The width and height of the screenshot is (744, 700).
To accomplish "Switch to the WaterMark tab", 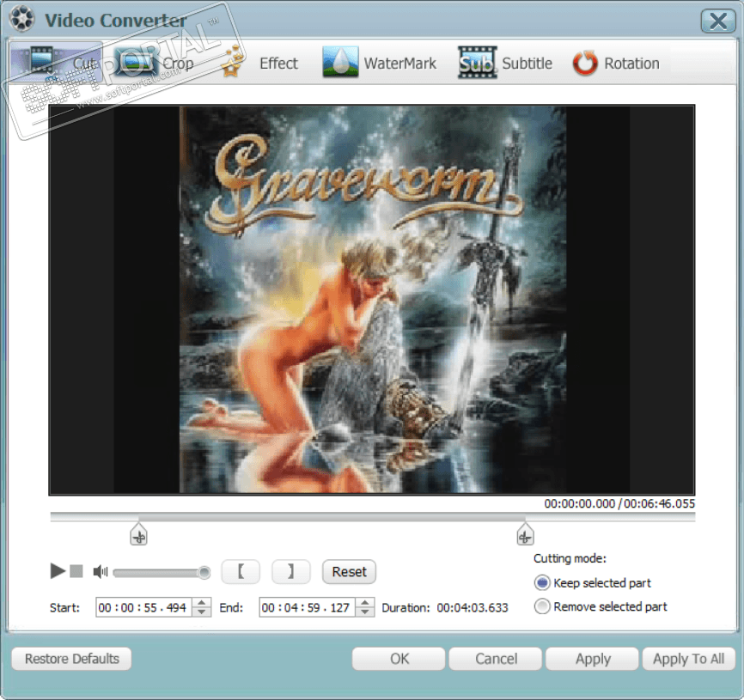I will (379, 63).
